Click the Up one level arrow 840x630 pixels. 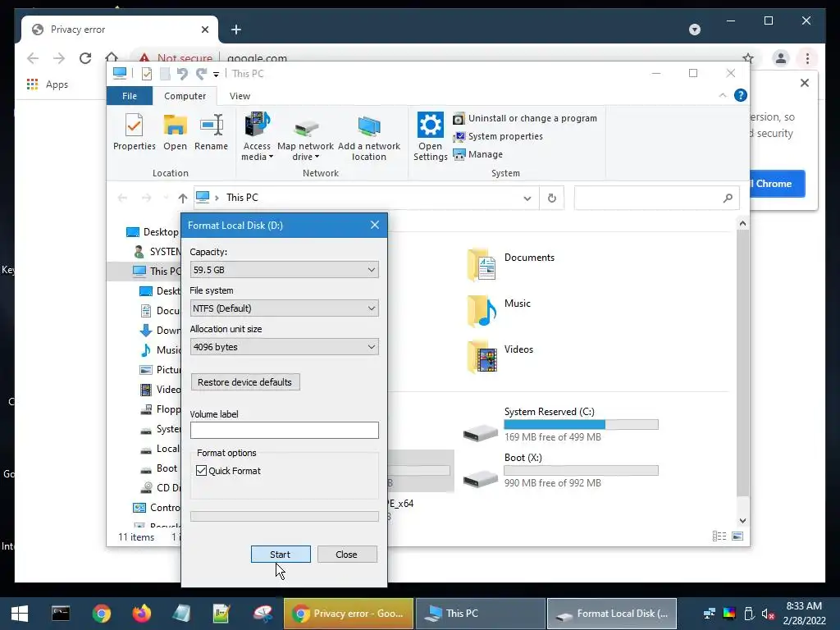coord(183,199)
